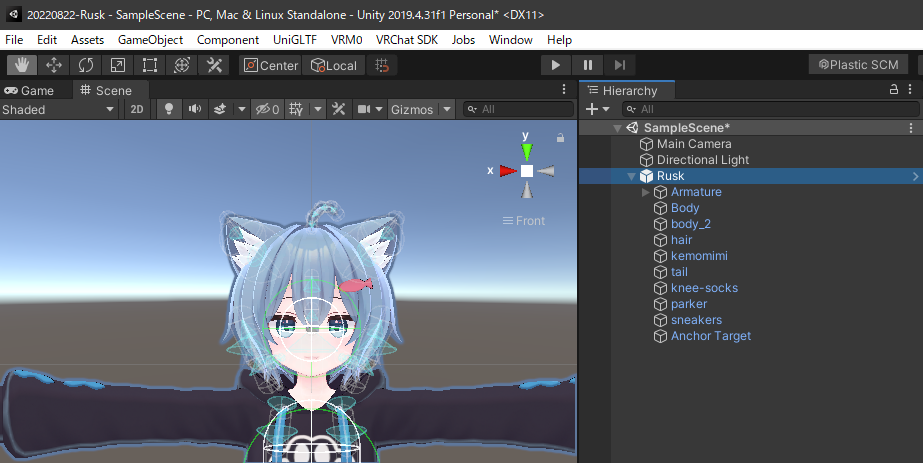Screen dimensions: 923x463
Task: Open the Hierarchy create plus menu
Action: click(x=597, y=109)
